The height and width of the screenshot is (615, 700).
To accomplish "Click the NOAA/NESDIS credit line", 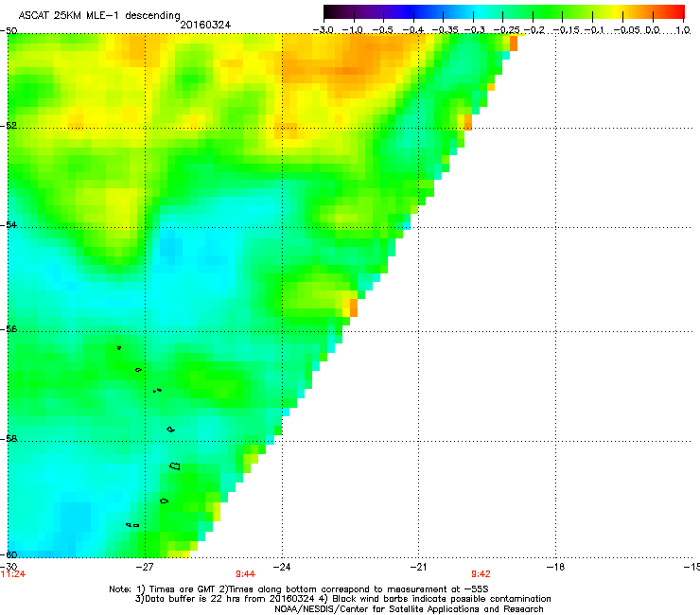I will click(x=409, y=609).
